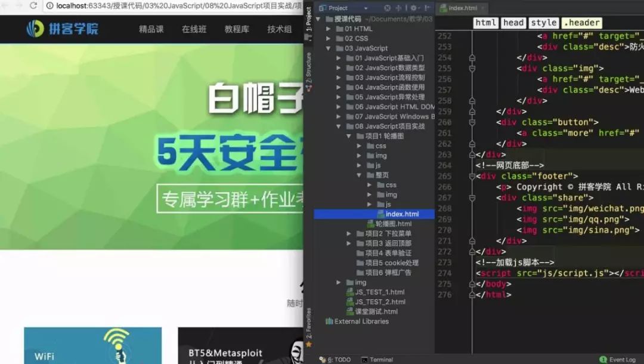Open the Project view mode dropdown
The image size is (644, 364).
click(365, 8)
